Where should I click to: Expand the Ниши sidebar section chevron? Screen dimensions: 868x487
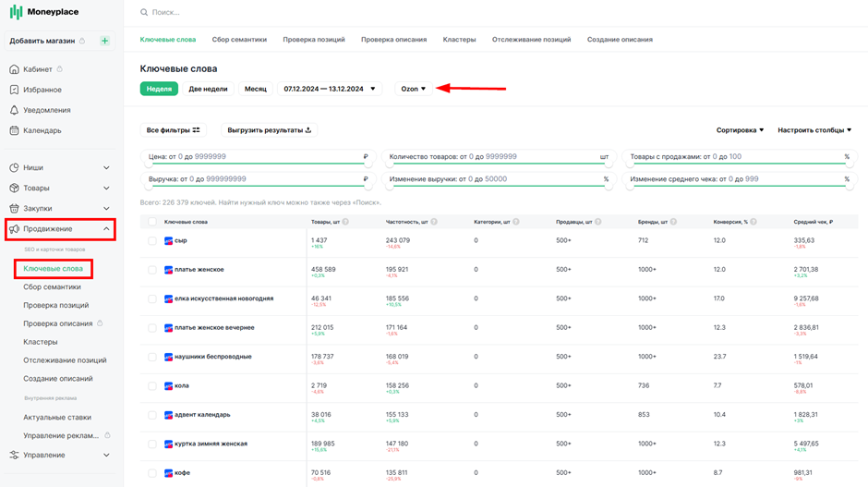pos(106,168)
